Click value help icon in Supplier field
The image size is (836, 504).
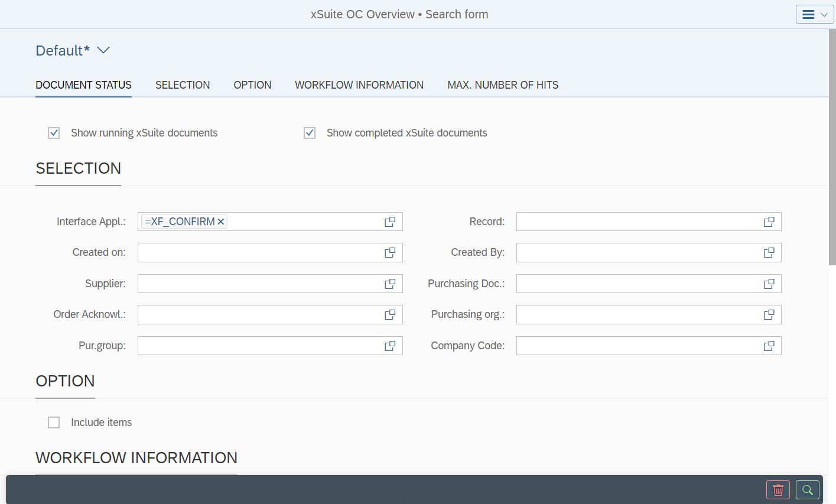tap(390, 284)
